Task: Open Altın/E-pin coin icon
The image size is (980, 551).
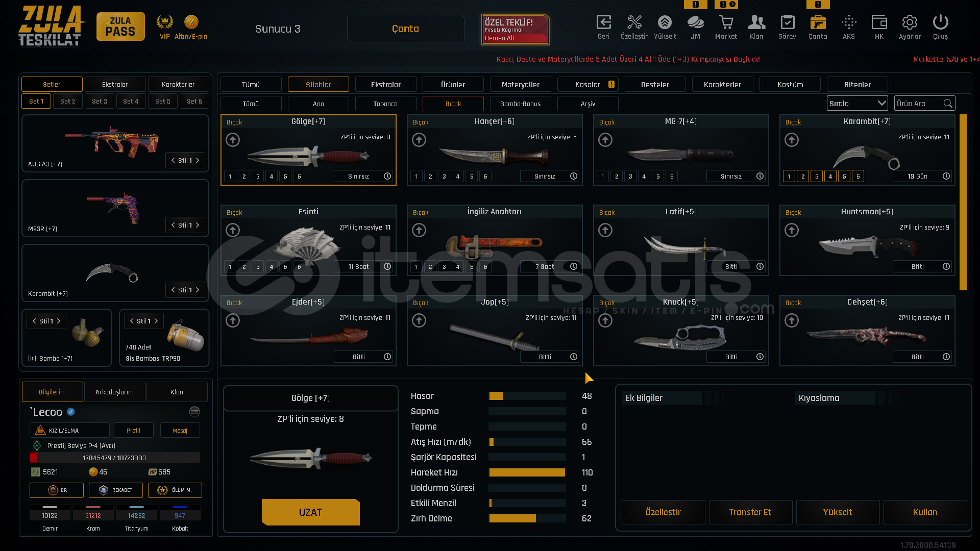Action: pyautogui.click(x=191, y=22)
